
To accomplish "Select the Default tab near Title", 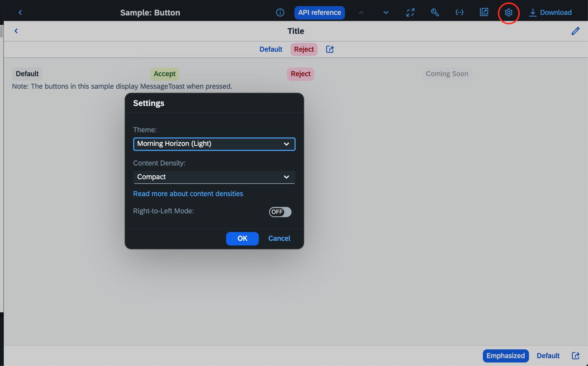I will (x=270, y=49).
